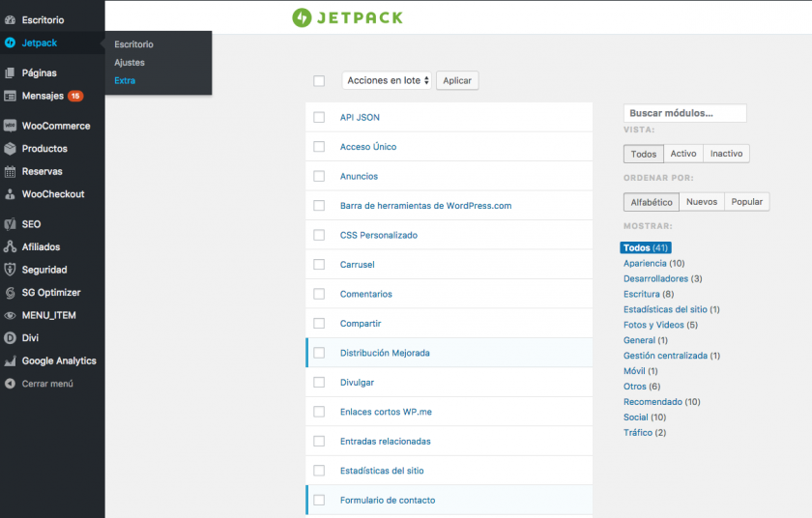Viewport: 812px width, 518px height.
Task: Check the Acceso Único module checkbox
Action: coord(319,147)
